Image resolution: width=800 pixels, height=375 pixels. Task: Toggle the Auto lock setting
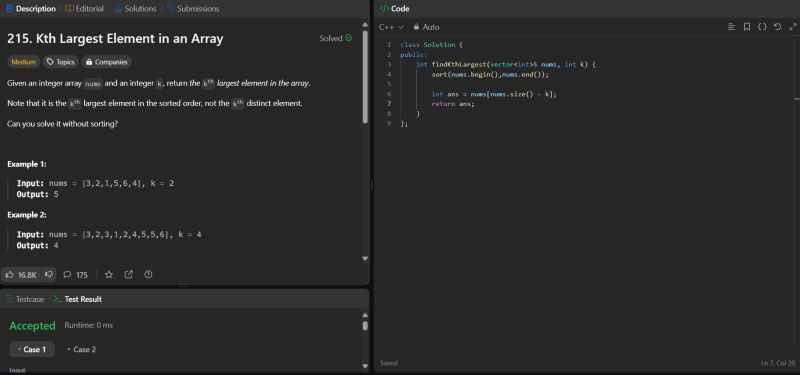(426, 27)
